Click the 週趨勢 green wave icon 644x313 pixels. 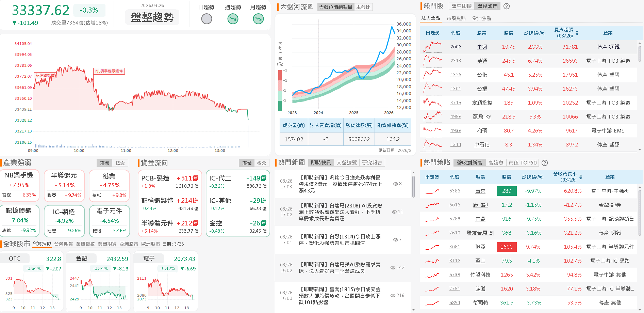point(233,19)
